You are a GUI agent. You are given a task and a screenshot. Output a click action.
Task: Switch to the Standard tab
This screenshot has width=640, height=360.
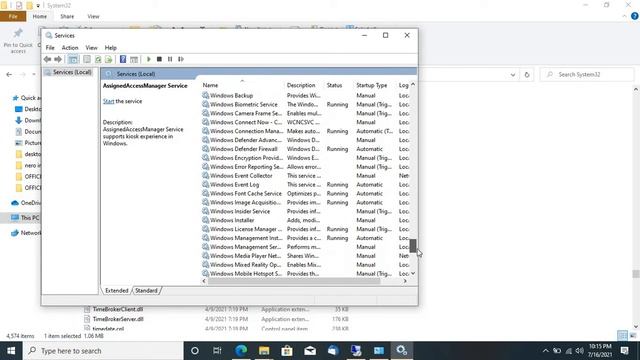tap(146, 291)
